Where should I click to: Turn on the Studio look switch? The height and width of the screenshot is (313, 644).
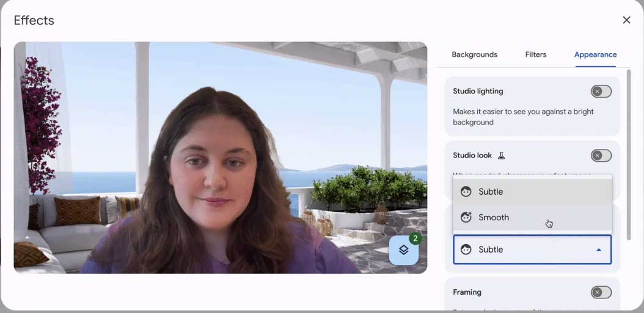pos(601,156)
